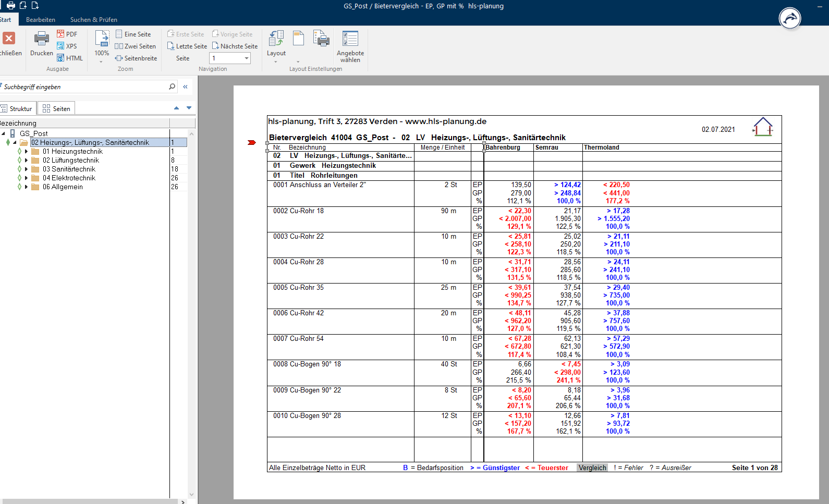The image size is (829, 504).
Task: Open the Bearbeiten ribbon tab
Action: tap(41, 20)
